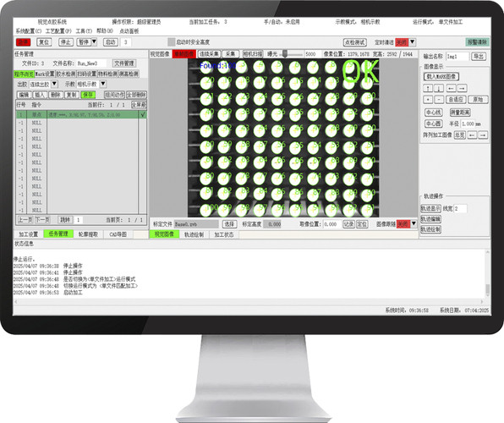Screen dimensions: 504x423
Task: Open the 暂停 dropdown arrow
Action: pyautogui.click(x=94, y=41)
